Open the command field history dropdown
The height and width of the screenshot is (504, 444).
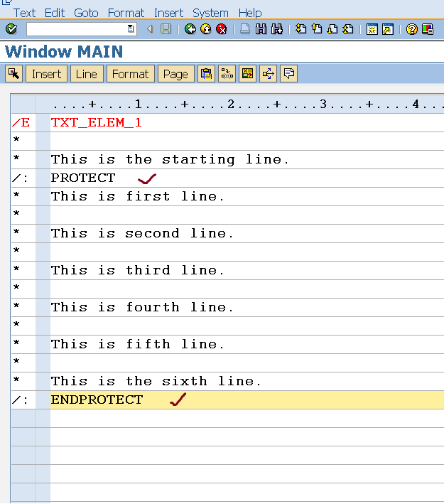[x=131, y=29]
